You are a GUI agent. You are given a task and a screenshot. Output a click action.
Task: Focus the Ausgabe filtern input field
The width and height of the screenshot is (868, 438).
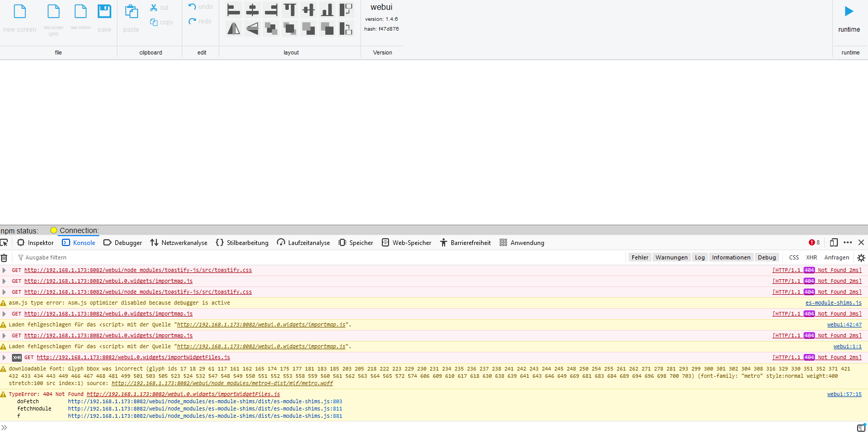pos(319,257)
